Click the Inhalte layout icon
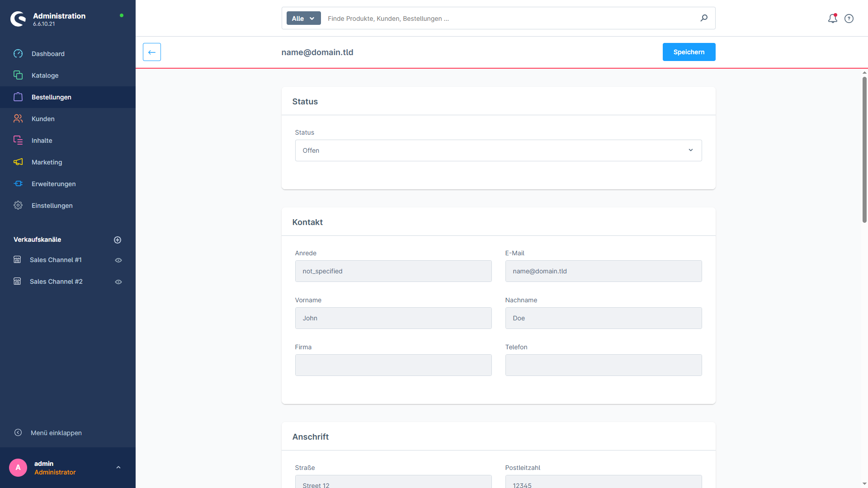The width and height of the screenshot is (868, 488). tap(18, 141)
